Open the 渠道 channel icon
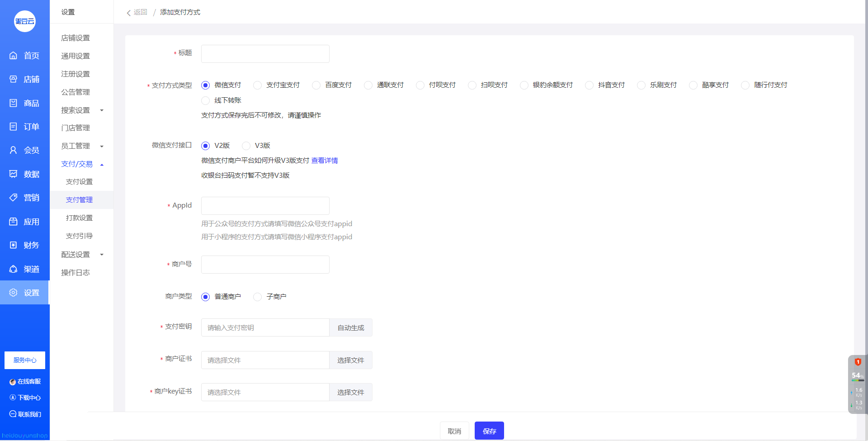Image resolution: width=868 pixels, height=441 pixels. click(x=13, y=269)
